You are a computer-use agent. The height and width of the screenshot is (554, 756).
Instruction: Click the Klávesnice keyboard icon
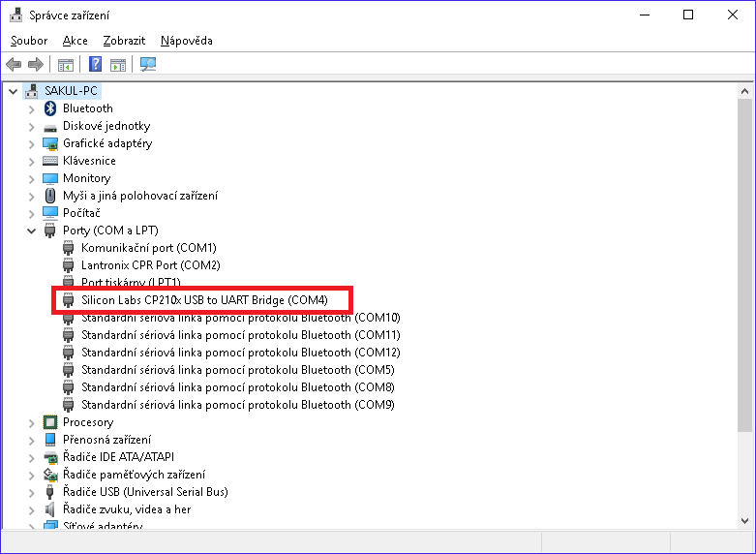[x=50, y=161]
